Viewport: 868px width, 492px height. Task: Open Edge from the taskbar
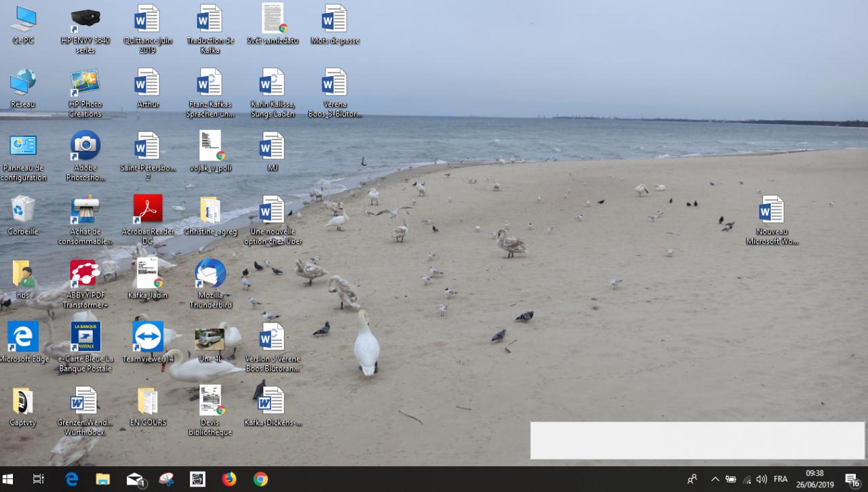[x=71, y=479]
